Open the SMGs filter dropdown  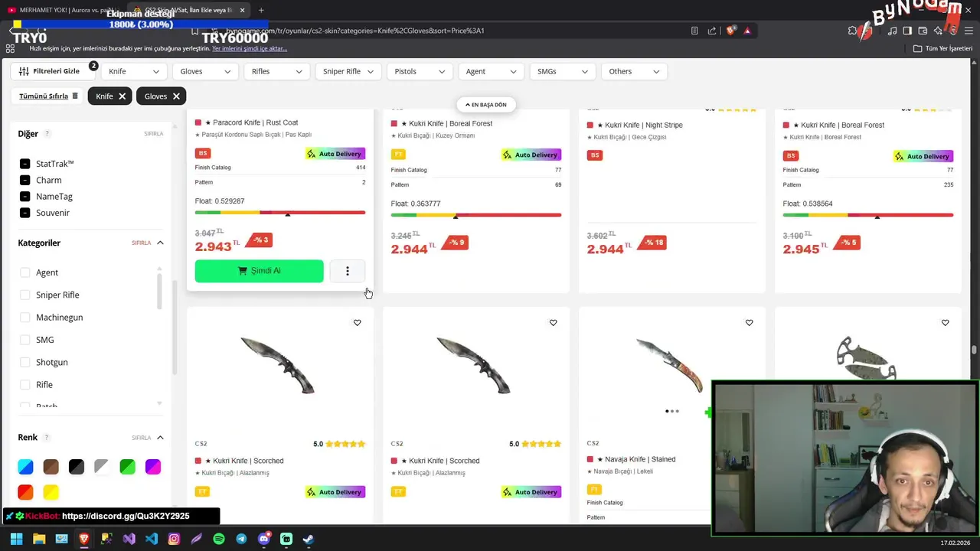563,71
